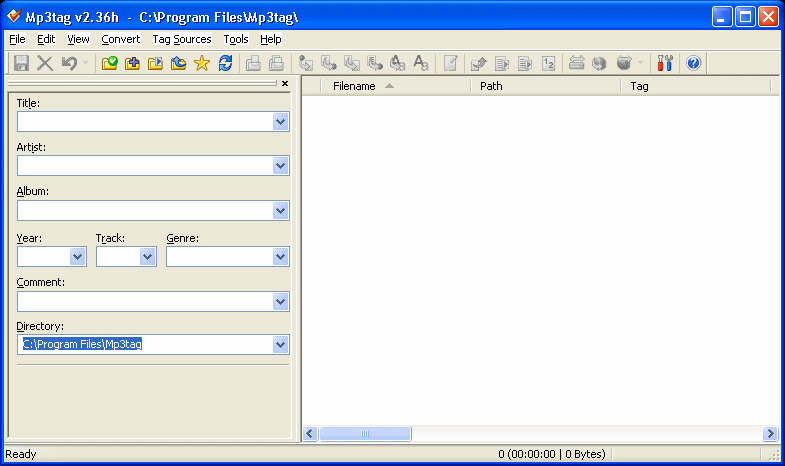
Task: Sort by the Path column header
Action: (546, 86)
